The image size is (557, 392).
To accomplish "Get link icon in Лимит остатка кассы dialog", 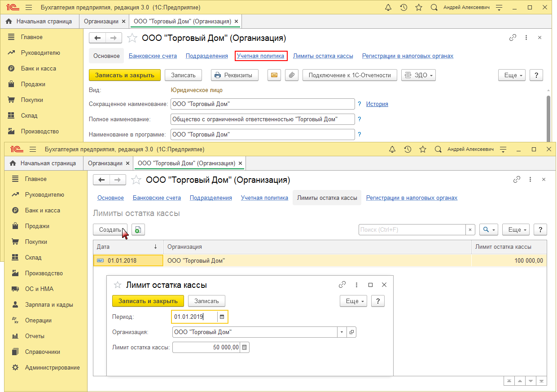I will tap(342, 285).
